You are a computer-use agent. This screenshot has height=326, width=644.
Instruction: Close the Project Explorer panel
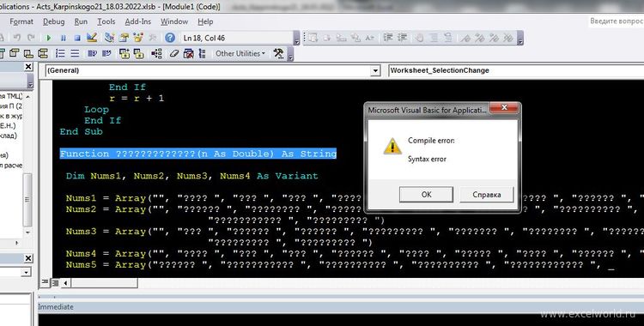28,67
